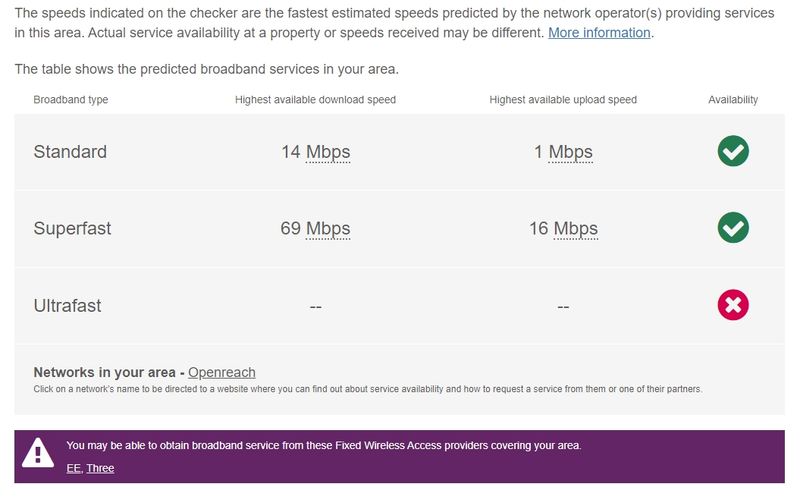This screenshot has height=497, width=800.
Task: Visit the Openreach network link
Action: click(221, 372)
